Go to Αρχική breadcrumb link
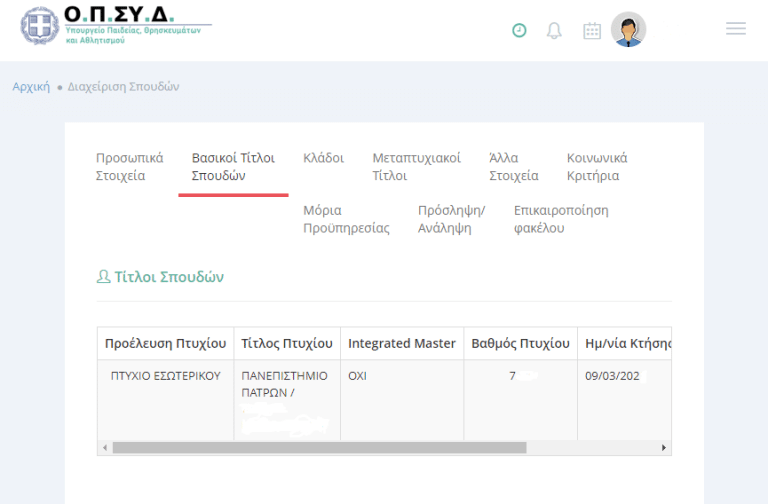Image resolution: width=768 pixels, height=504 pixels. click(31, 87)
